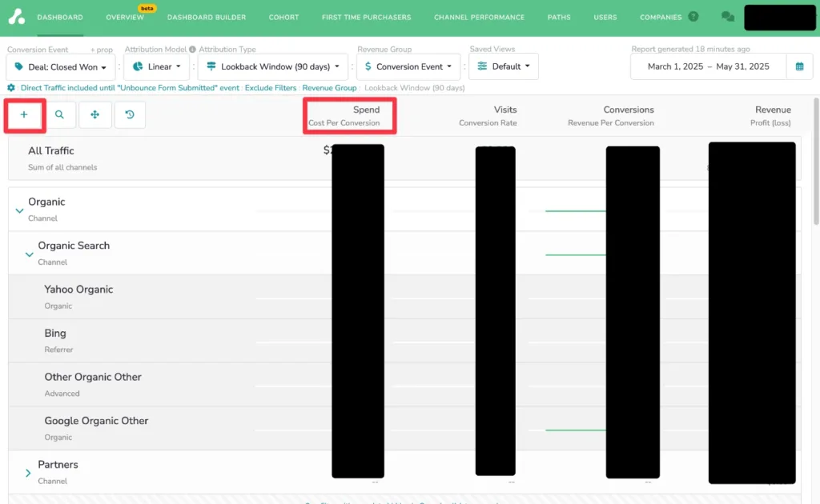820x504 pixels.
Task: Click the app logo icon top left
Action: (x=16, y=16)
